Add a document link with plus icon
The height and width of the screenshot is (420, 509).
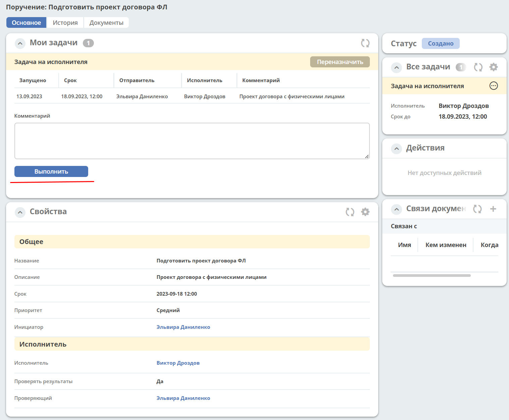point(493,209)
